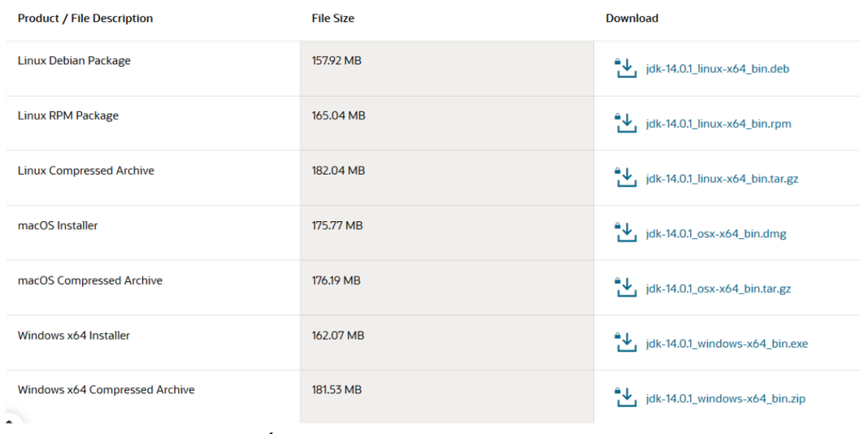The height and width of the screenshot is (434, 868).
Task: Click download icon beside the osx-x64_bin.tar.gz file
Action: 625,288
